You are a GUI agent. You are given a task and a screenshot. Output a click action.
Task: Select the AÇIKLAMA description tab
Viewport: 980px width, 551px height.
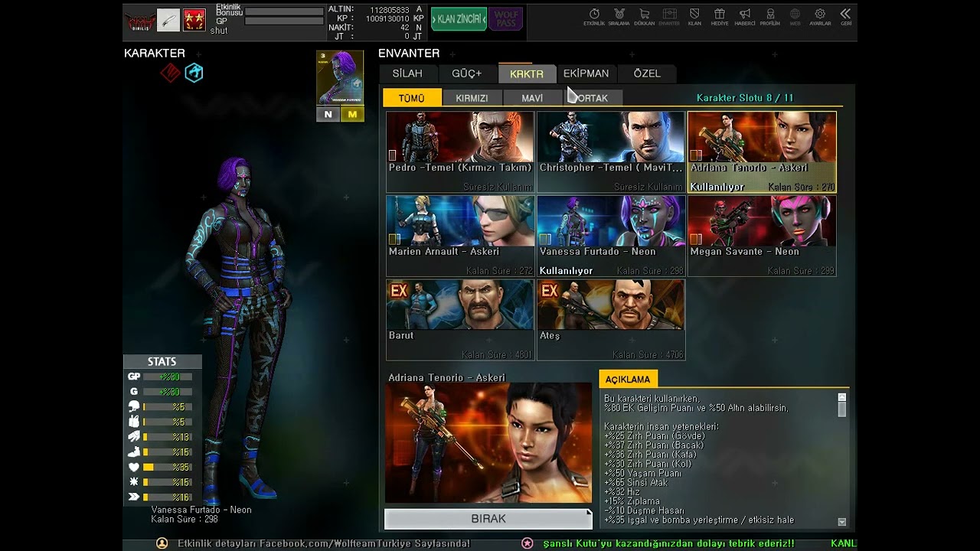point(628,380)
